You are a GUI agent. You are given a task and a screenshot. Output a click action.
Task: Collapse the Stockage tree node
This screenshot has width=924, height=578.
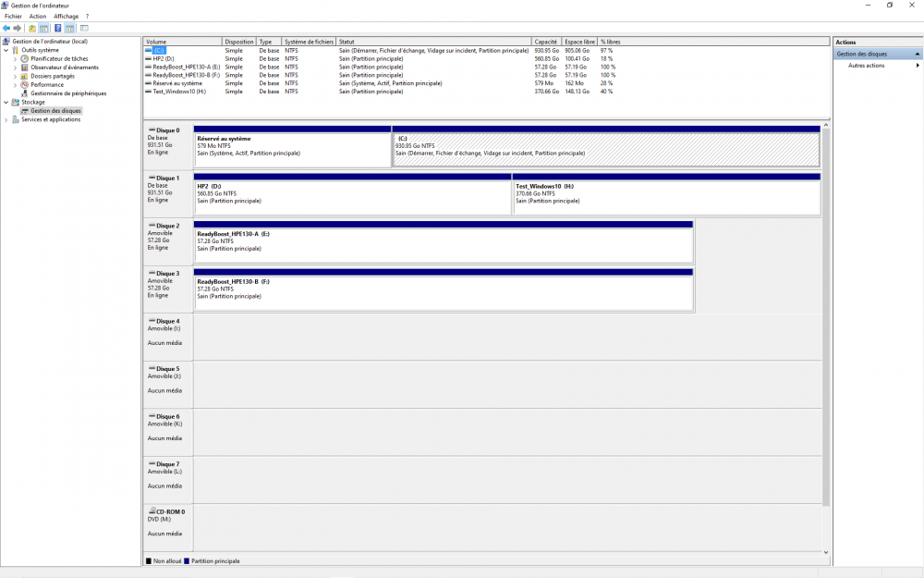pyautogui.click(x=6, y=102)
